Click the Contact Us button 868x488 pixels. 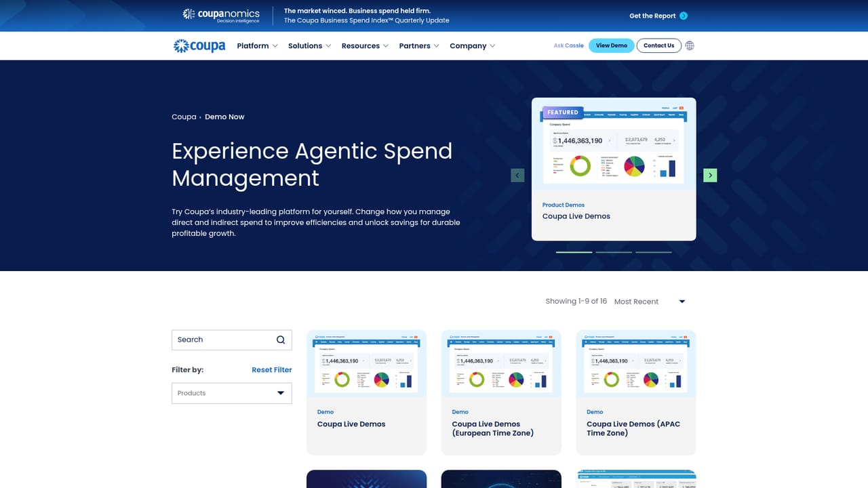659,45
